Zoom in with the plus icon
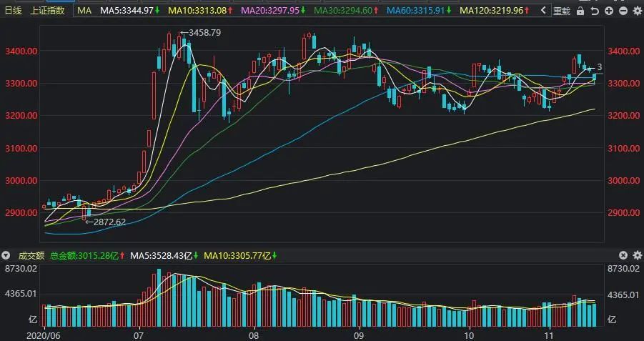Screen dimensions: 644x341 point(609,11)
